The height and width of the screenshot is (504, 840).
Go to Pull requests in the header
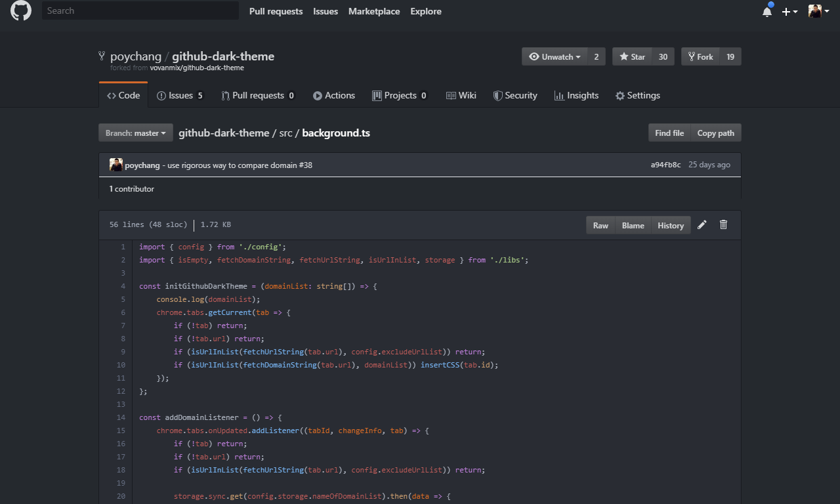click(x=276, y=11)
